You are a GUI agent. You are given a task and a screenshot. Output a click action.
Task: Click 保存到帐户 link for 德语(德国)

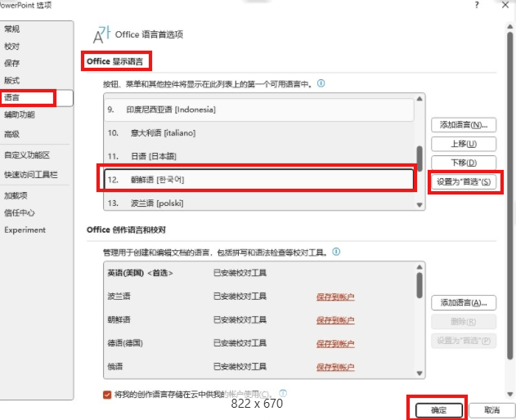(x=335, y=344)
